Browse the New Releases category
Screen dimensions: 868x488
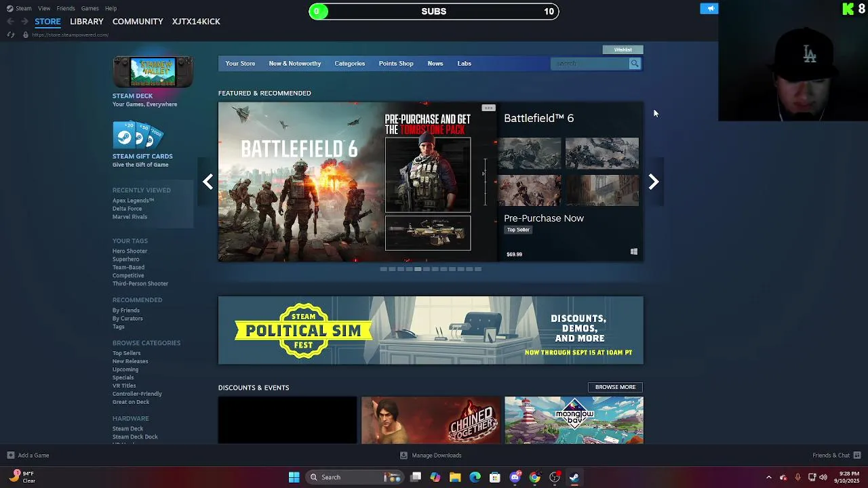click(130, 361)
